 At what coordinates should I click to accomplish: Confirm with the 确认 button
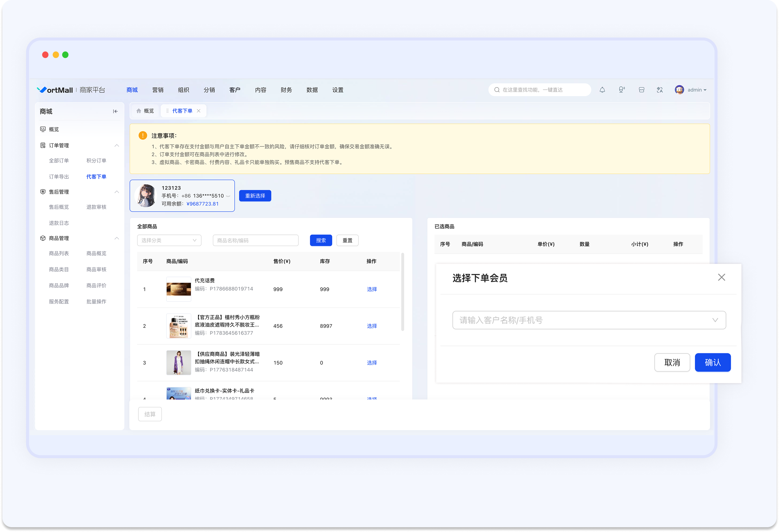(713, 362)
